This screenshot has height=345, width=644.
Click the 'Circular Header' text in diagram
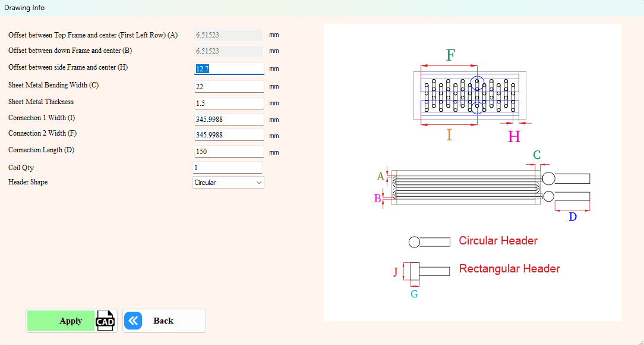click(x=498, y=240)
